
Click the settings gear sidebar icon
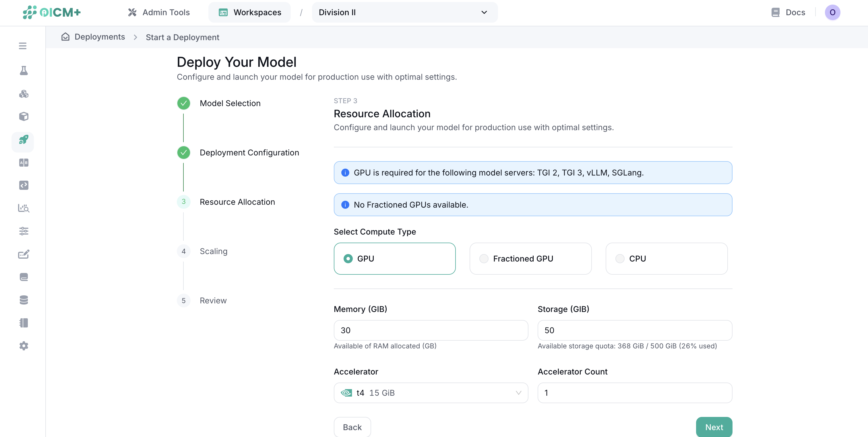24,346
